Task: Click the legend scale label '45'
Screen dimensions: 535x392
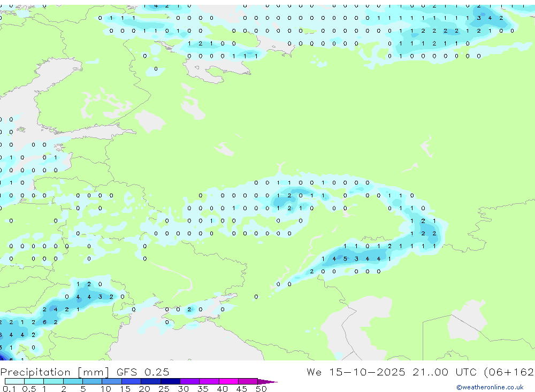Action: coord(242,389)
